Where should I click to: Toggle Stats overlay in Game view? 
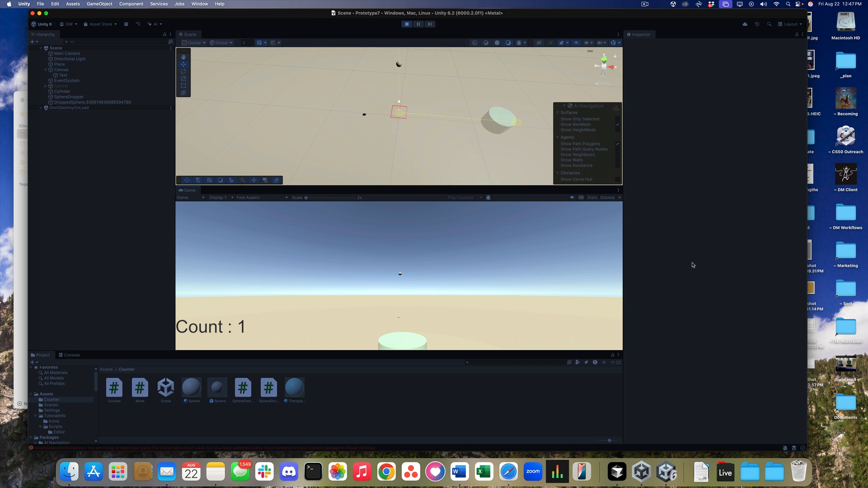click(592, 197)
